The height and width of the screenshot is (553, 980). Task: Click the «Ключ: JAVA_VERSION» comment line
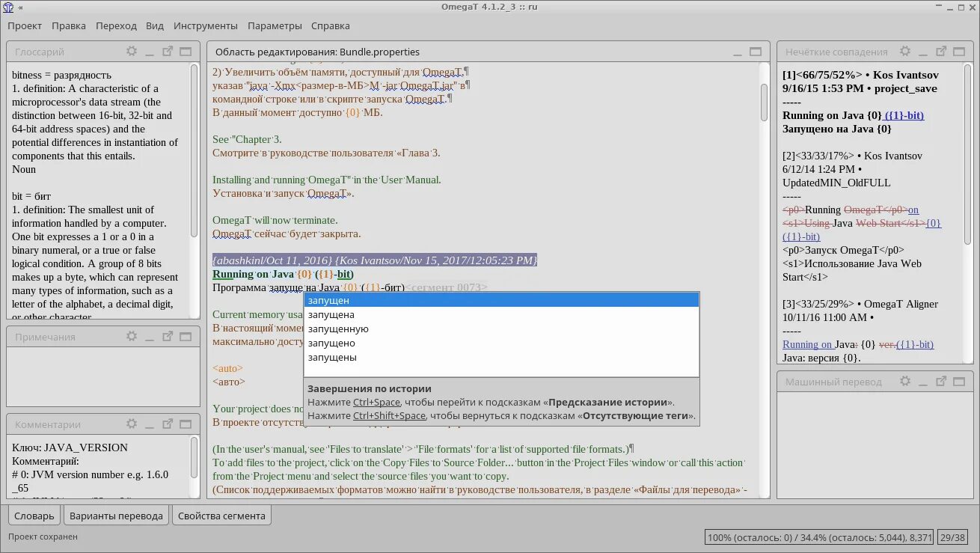[70, 447]
